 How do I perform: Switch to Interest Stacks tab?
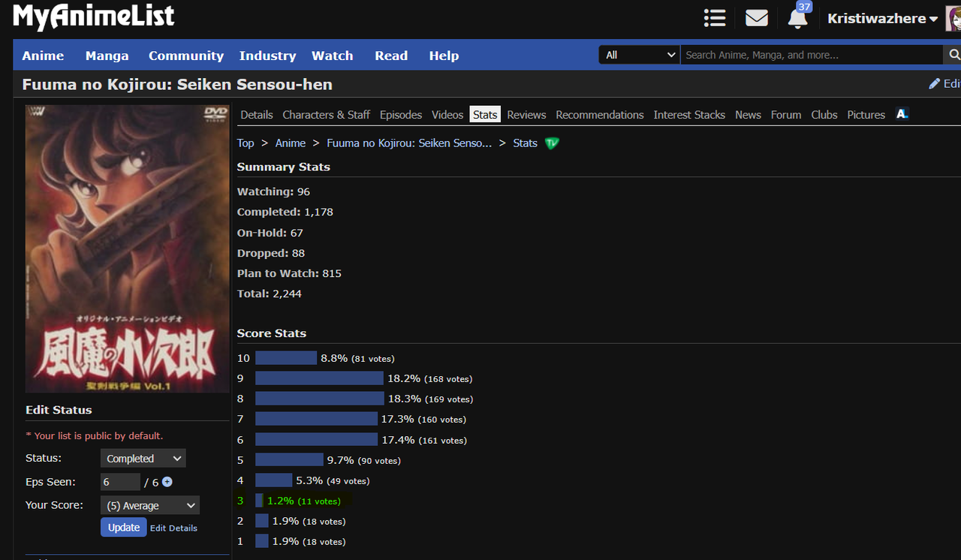689,115
